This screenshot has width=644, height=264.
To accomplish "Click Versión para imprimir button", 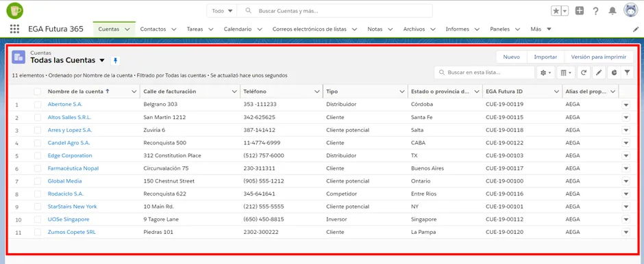I will click(x=598, y=57).
